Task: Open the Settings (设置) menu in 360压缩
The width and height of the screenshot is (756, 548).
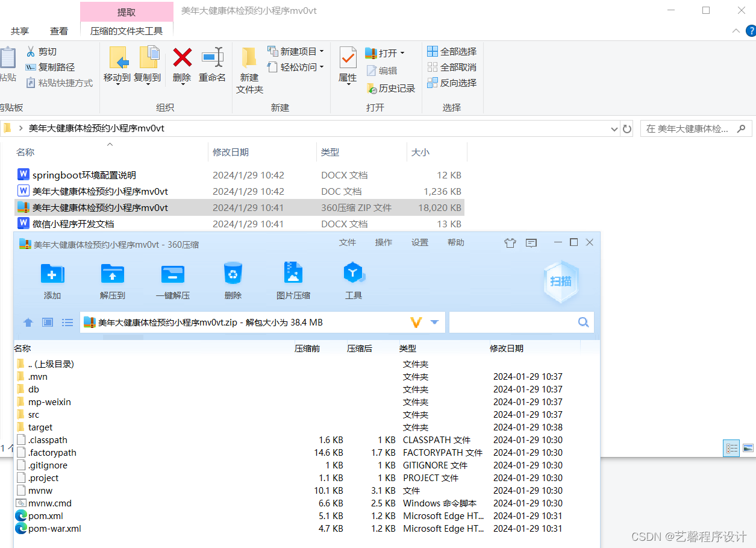Action: coord(420,242)
